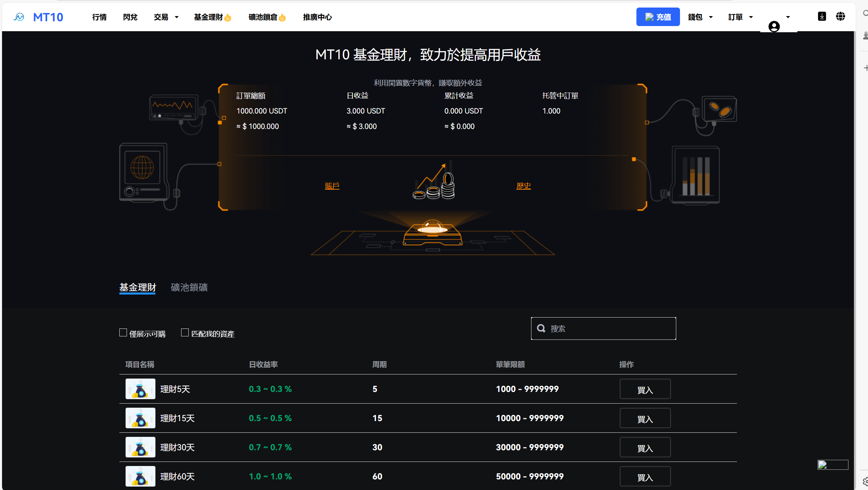Enable the 僅展示可購 checkbox
The width and height of the screenshot is (868, 490).
(x=123, y=332)
